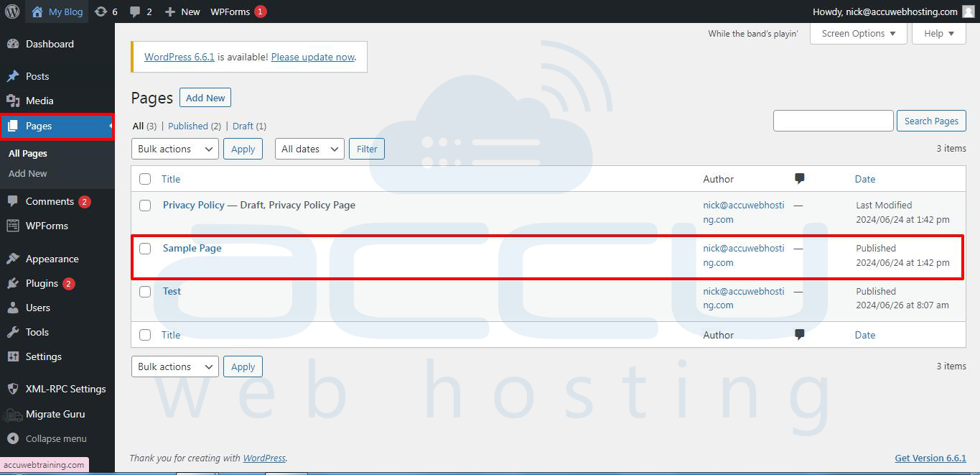Open the Privacy Policy page title link
This screenshot has width=980, height=475.
click(x=194, y=205)
